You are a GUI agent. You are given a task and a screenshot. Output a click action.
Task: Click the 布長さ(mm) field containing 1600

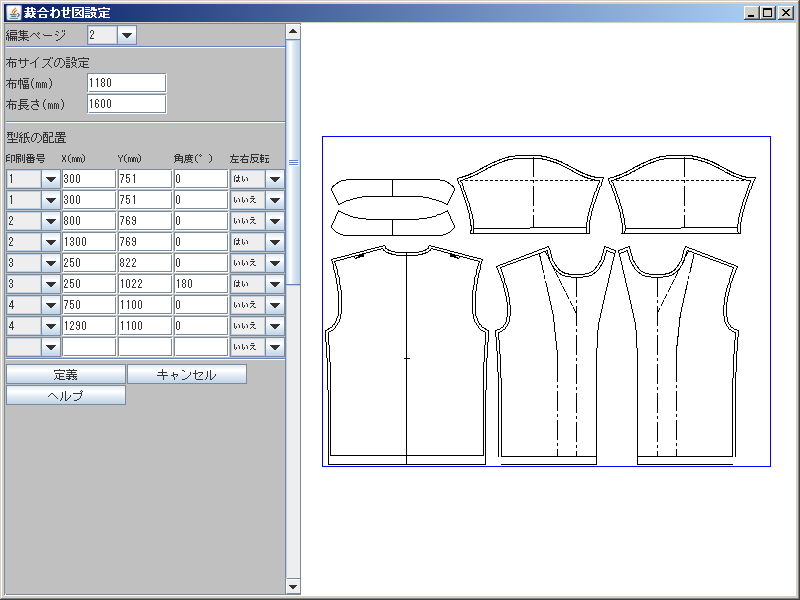(x=127, y=104)
